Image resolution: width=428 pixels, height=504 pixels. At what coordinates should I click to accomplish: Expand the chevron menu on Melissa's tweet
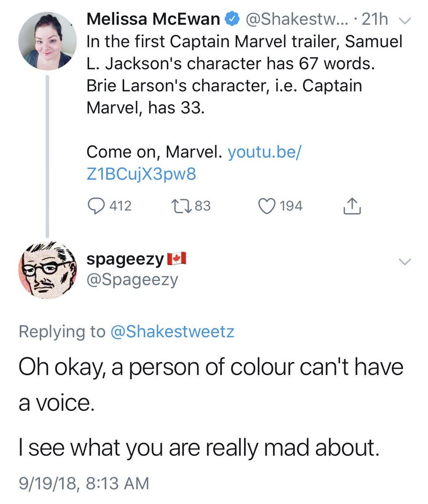(404, 20)
